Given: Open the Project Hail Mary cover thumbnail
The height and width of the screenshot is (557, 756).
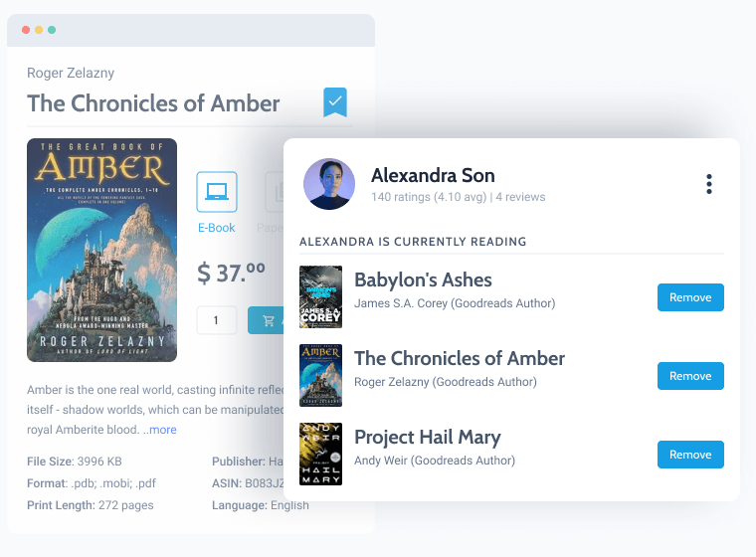Looking at the screenshot, I should [320, 455].
